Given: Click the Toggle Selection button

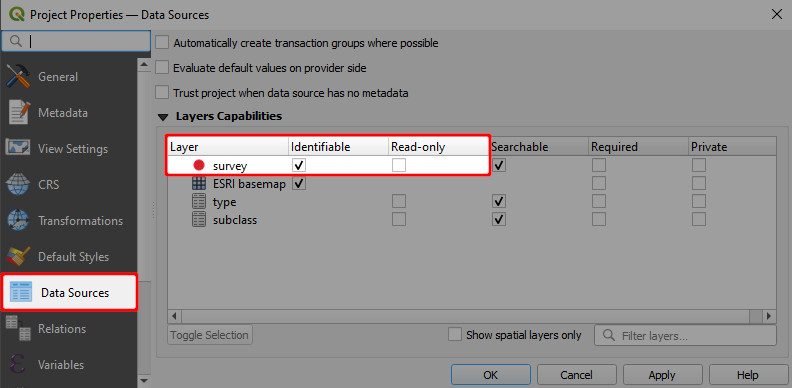Looking at the screenshot, I should [210, 335].
